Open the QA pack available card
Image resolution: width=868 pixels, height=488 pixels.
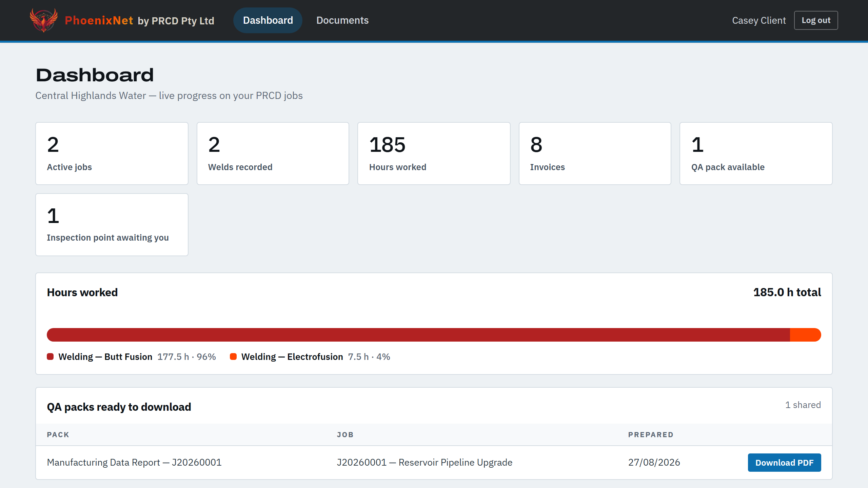tap(756, 154)
